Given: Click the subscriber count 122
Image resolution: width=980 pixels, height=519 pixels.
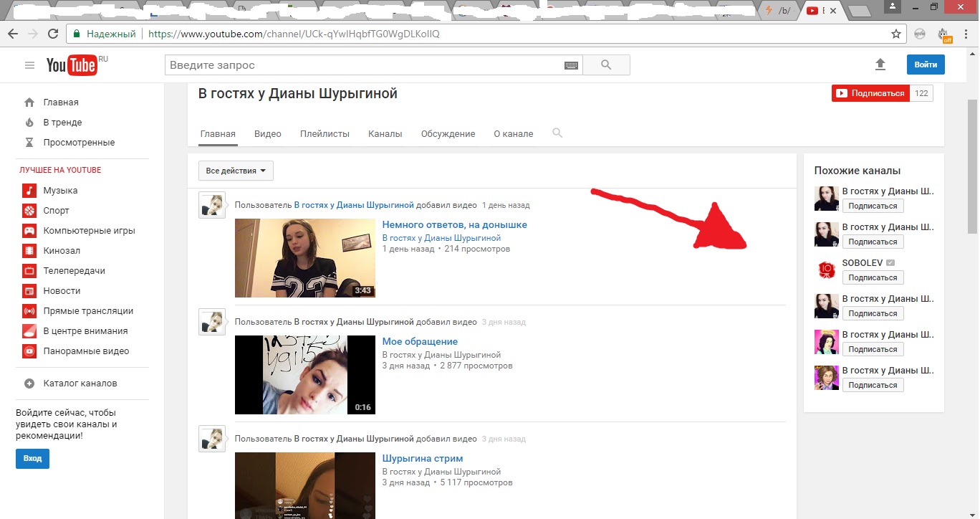Looking at the screenshot, I should (x=921, y=93).
